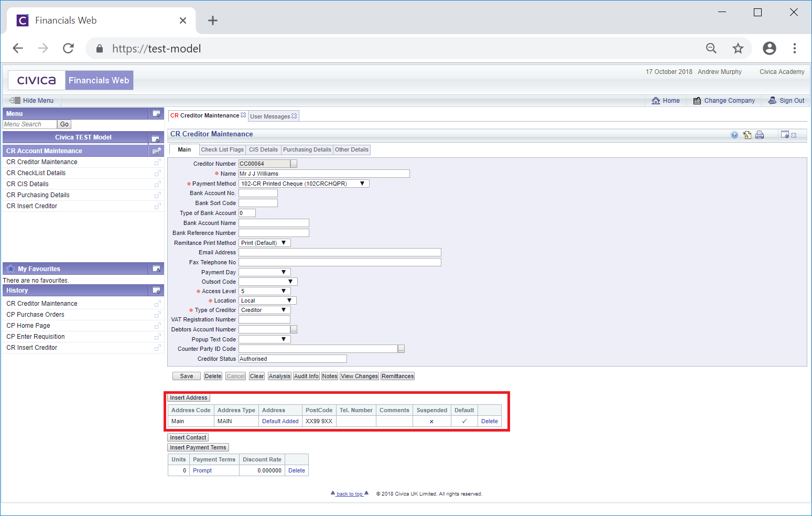This screenshot has width=812, height=516.
Task: Switch to Check List Flags tab
Action: (x=222, y=150)
